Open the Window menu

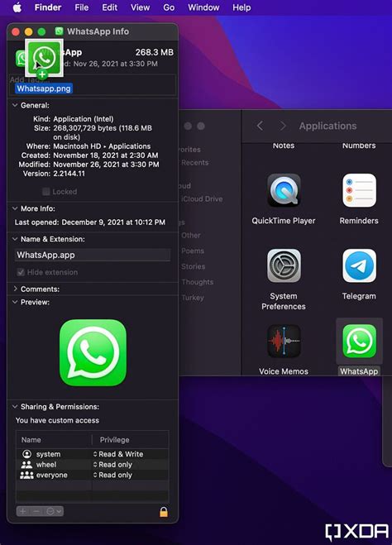coord(203,7)
